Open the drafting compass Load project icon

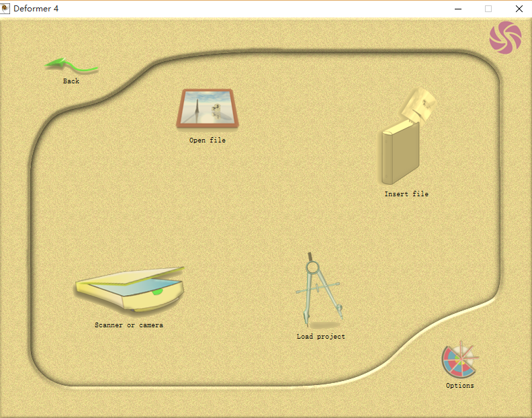319,290
